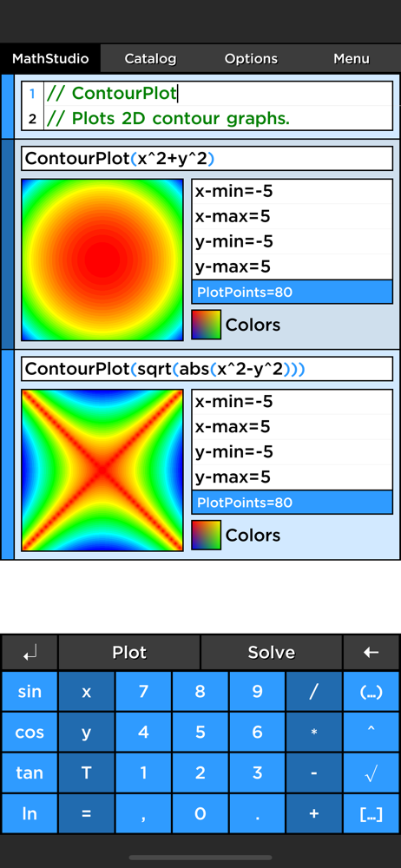Open Colors swatch for first contour plot
Screen dimensions: 401x868
(x=206, y=325)
